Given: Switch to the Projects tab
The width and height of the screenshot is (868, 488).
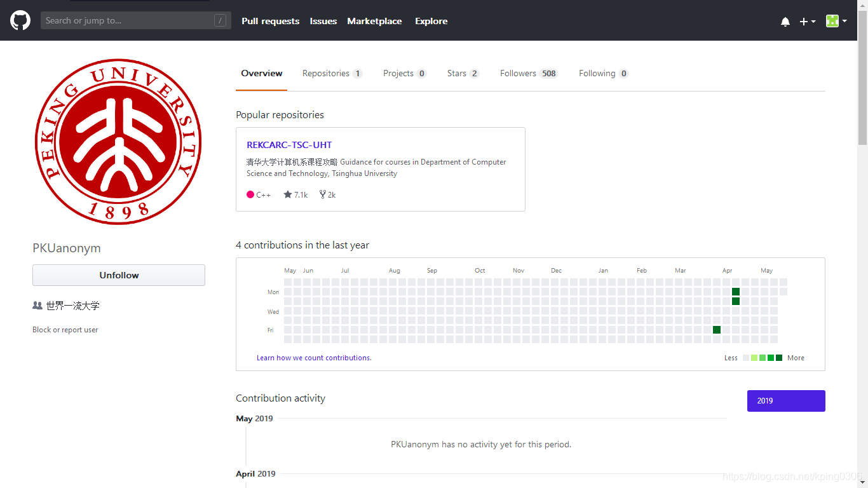Looking at the screenshot, I should coord(405,73).
